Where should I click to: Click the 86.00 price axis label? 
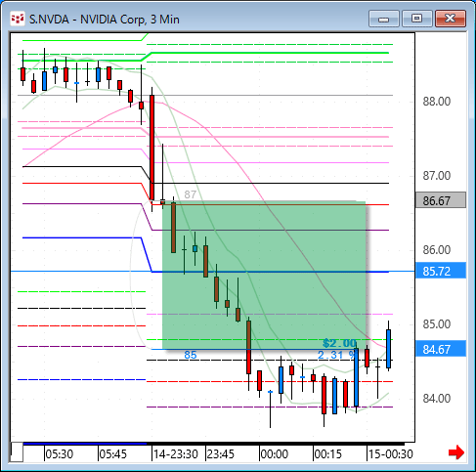click(437, 250)
